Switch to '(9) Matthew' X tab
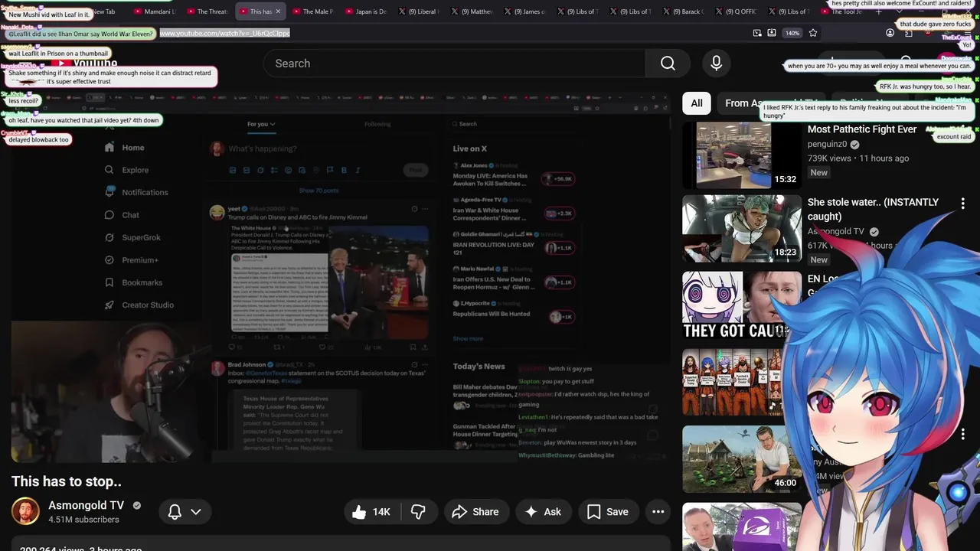Screen dimensions: 980x551 tap(473, 11)
